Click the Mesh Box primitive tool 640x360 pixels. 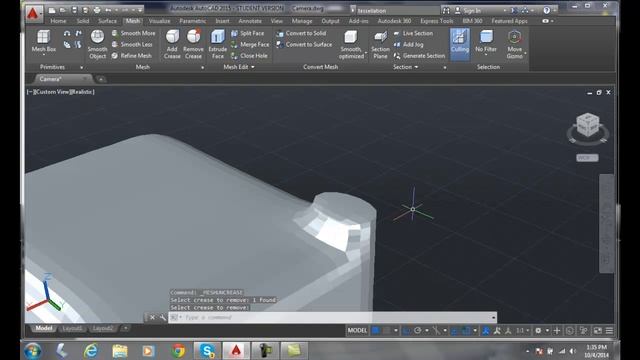[44, 40]
